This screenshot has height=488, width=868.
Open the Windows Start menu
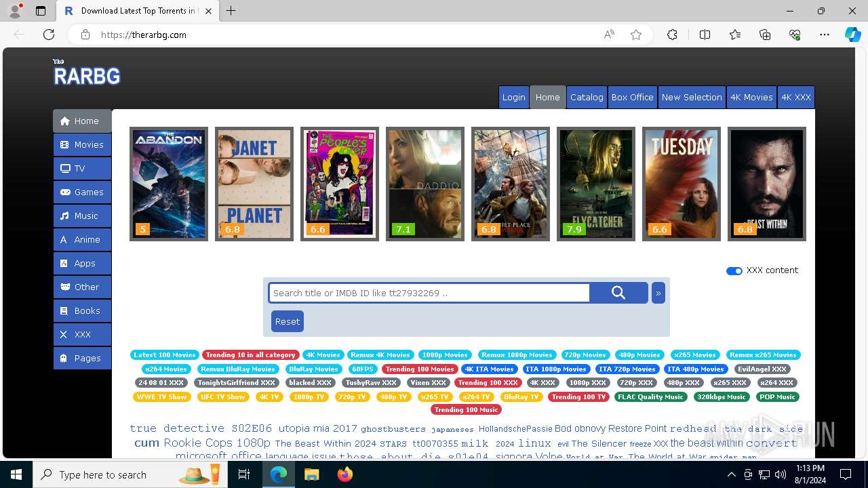(x=16, y=474)
